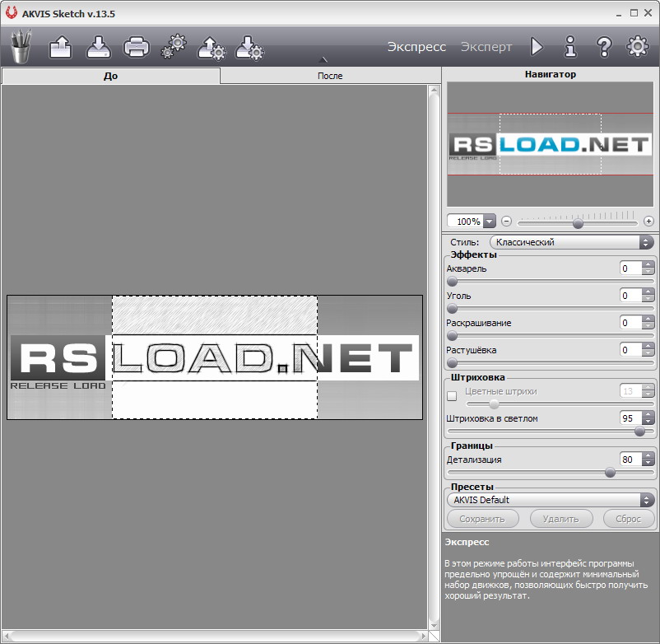Click the Раскрашивание value field
Screen dimensions: 660x644
pyautogui.click(x=630, y=323)
